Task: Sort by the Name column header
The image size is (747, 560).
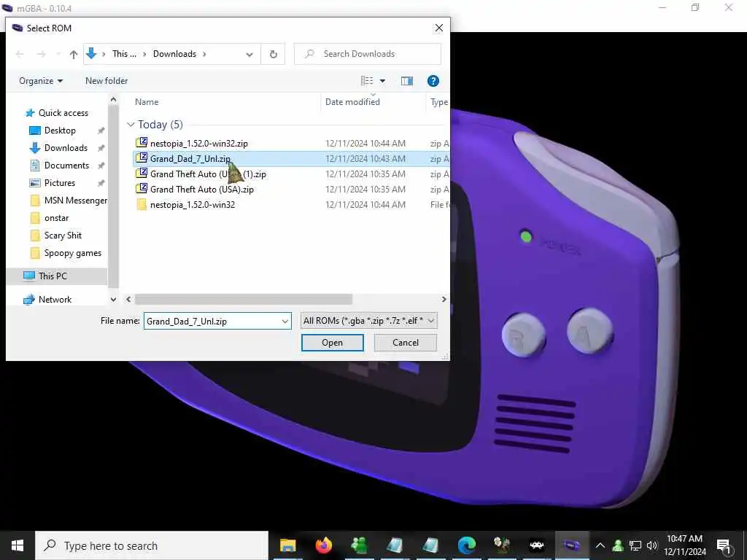Action: (x=147, y=102)
